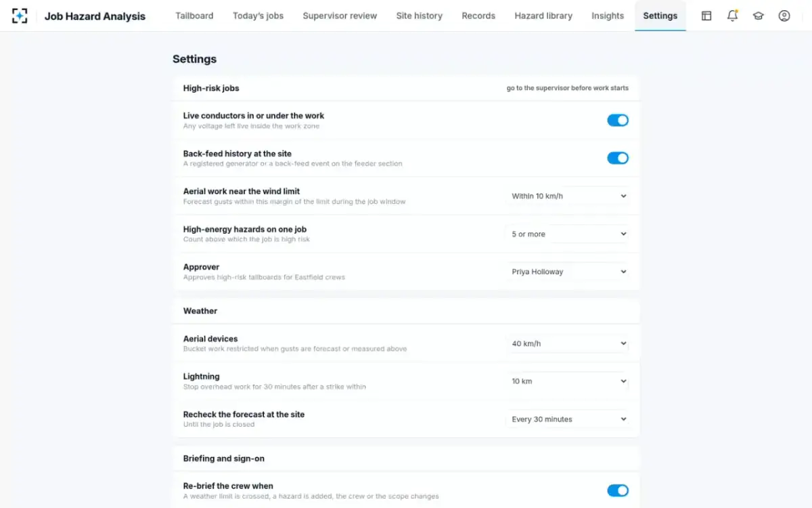Open the Lightning distance dropdown

click(x=567, y=381)
